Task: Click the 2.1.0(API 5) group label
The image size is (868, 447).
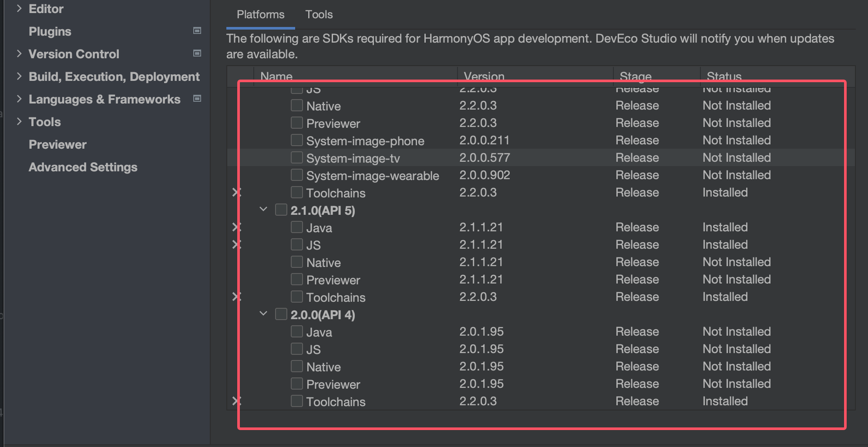Action: (323, 210)
